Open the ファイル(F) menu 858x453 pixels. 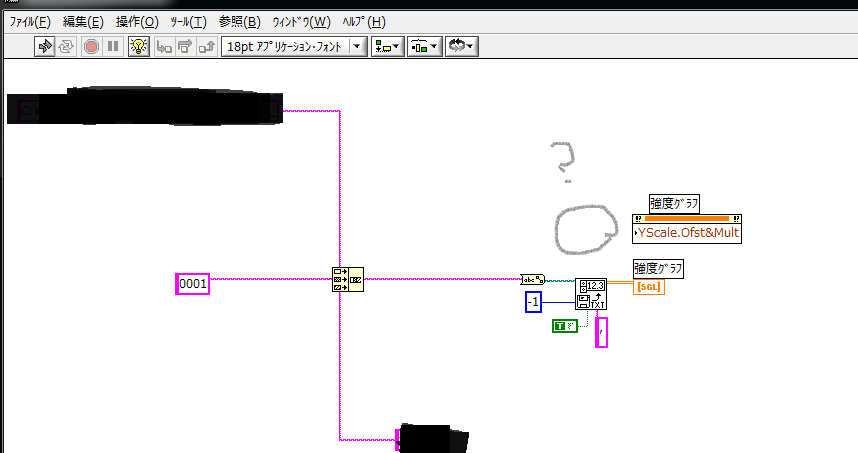(x=30, y=22)
